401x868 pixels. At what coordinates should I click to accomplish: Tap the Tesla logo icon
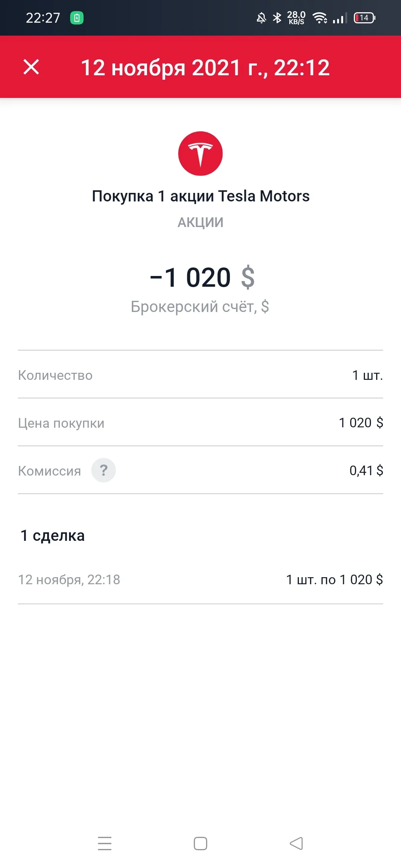click(x=200, y=154)
